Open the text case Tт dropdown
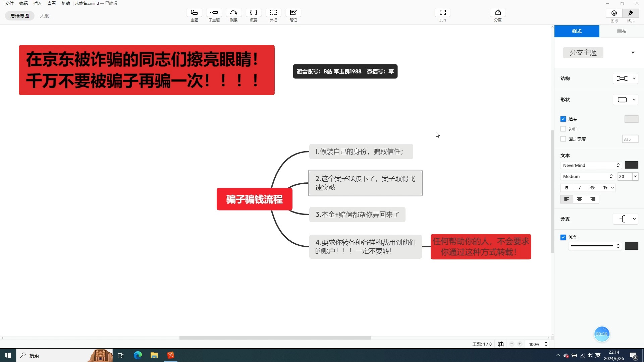This screenshot has height=362, width=644. [x=608, y=188]
